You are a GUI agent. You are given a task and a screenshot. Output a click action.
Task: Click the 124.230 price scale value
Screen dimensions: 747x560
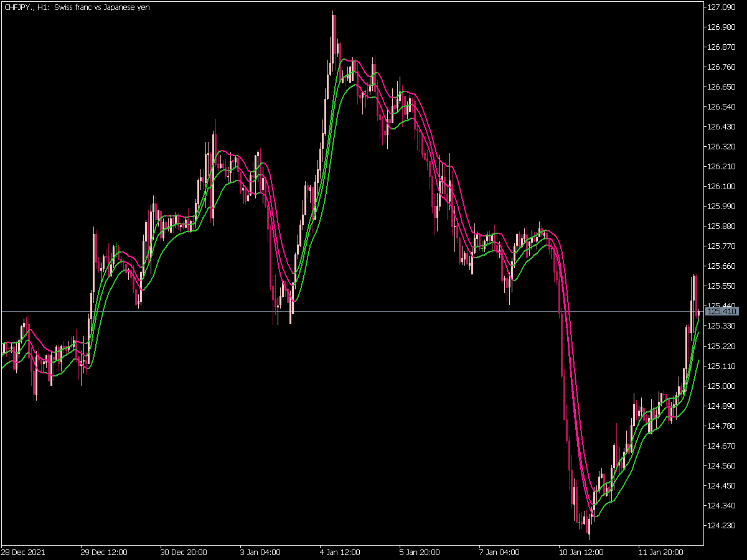pyautogui.click(x=722, y=525)
